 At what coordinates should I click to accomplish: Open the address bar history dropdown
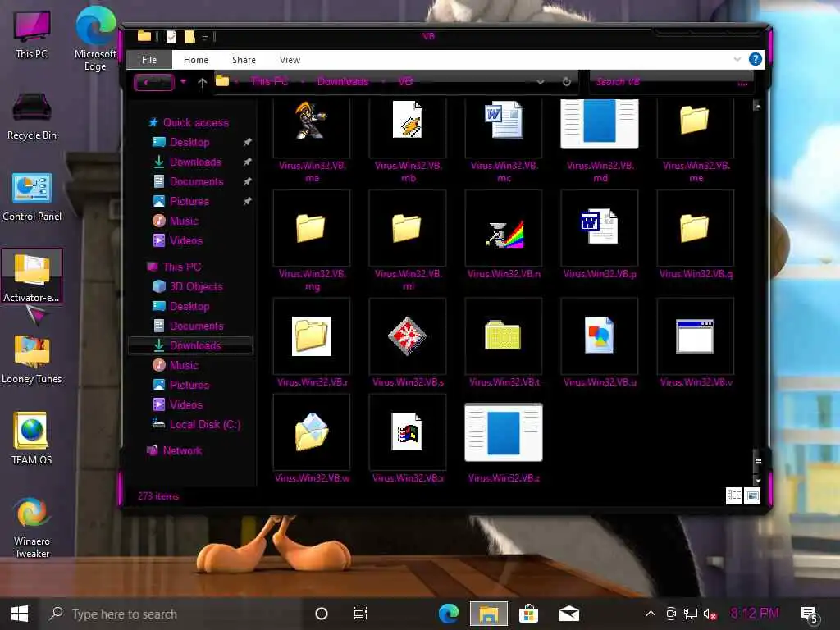(x=541, y=83)
